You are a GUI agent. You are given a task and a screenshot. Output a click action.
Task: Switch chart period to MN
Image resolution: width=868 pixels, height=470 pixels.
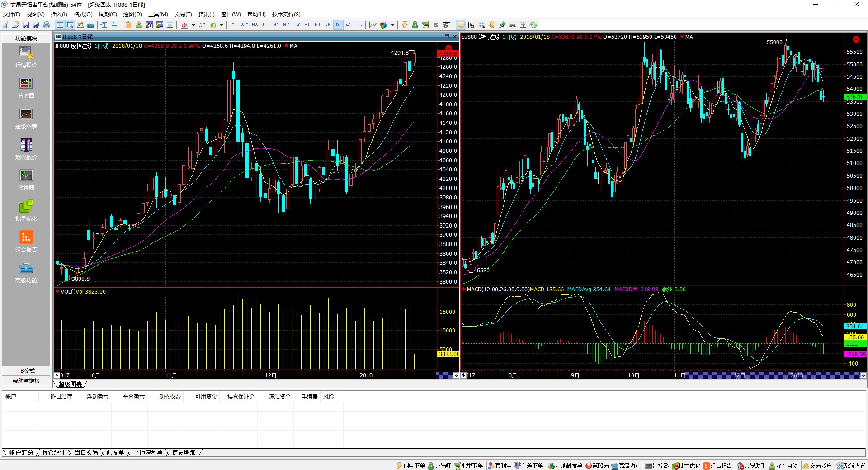click(359, 25)
